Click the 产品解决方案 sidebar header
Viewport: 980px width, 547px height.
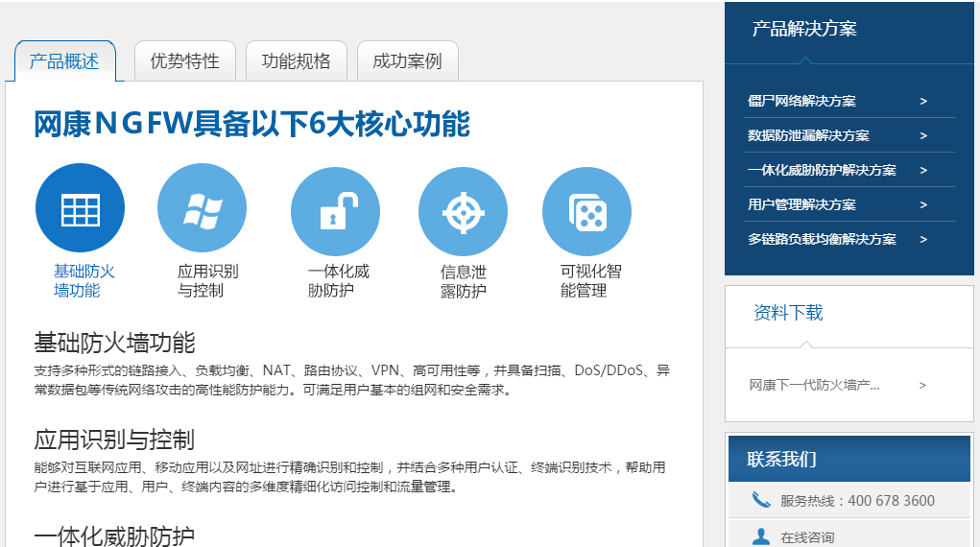(804, 29)
